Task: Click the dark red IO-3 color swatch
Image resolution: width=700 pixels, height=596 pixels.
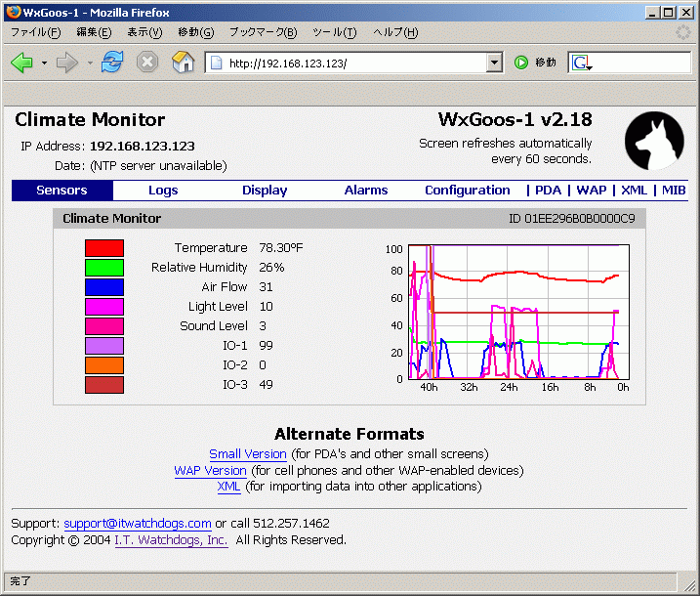Action: pyautogui.click(x=104, y=385)
